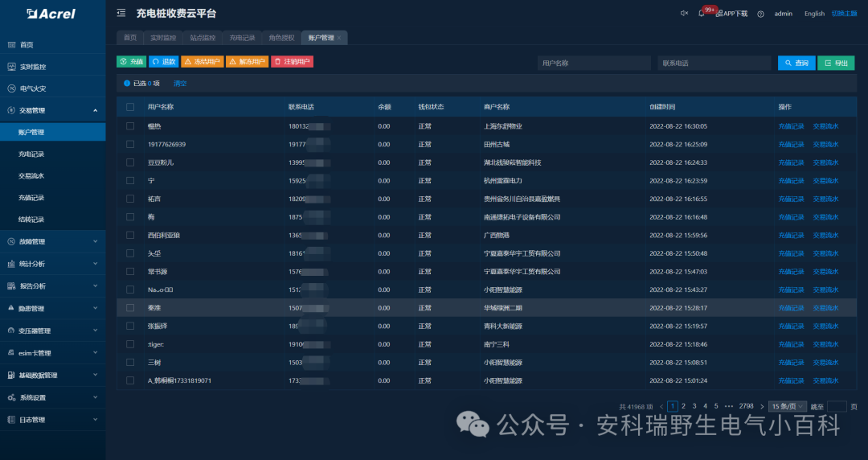868x460 pixels.
Task: Check the row for user 秦淮
Action: [130, 307]
